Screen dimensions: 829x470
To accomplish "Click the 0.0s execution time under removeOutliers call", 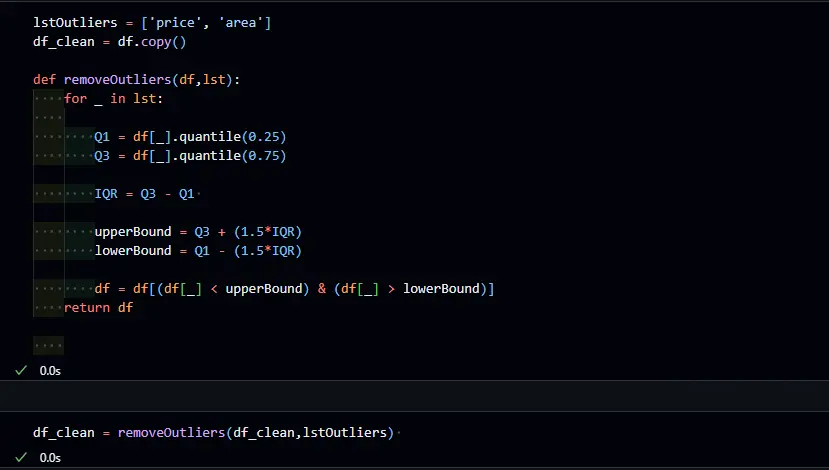I will pyautogui.click(x=50, y=458).
